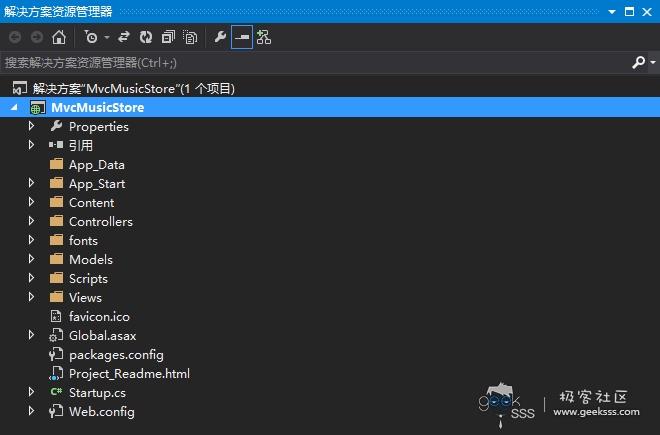Screen dimensions: 660x435
Task: Toggle Show All Files icon
Action: click(190, 37)
